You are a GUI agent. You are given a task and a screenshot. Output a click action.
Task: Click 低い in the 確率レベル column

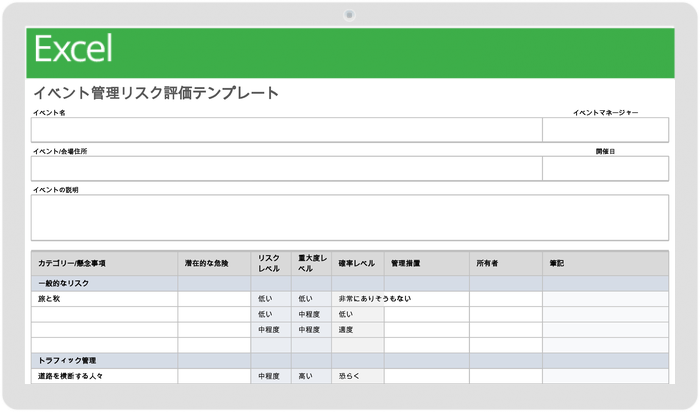click(358, 315)
